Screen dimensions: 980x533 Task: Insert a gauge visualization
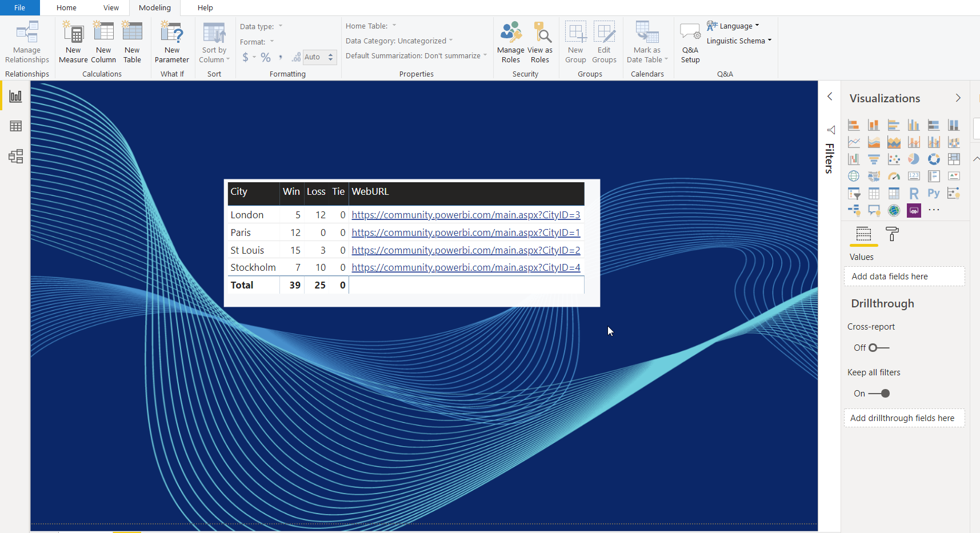(x=894, y=177)
